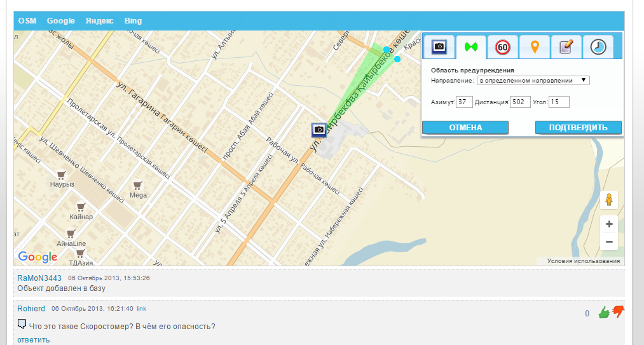Zoom in the map with plus button
644x345 pixels.
[x=609, y=224]
